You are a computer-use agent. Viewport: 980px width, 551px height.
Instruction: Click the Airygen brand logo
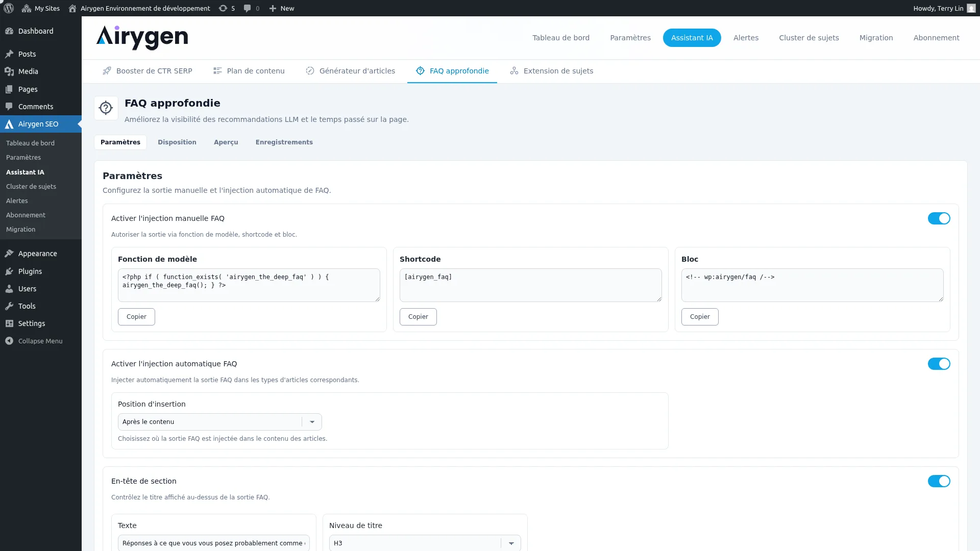coord(142,38)
